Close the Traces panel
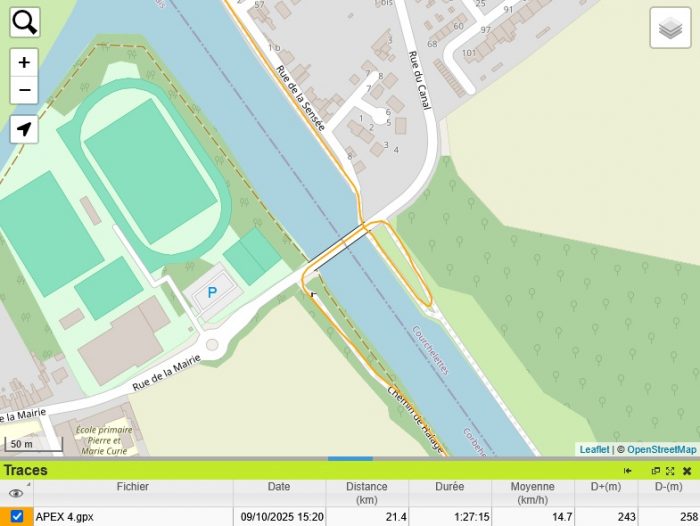Viewport: 700px width, 526px height. [x=687, y=471]
